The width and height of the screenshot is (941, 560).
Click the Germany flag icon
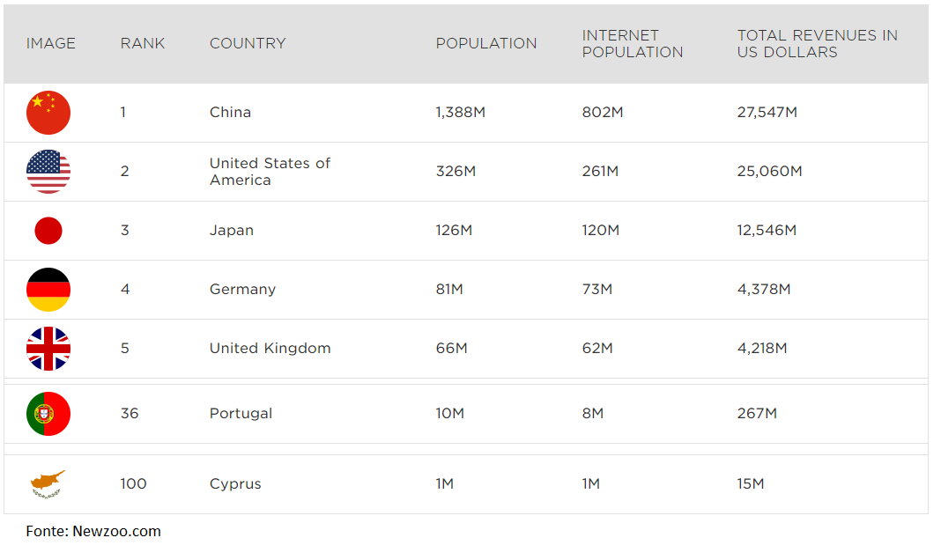(x=48, y=290)
